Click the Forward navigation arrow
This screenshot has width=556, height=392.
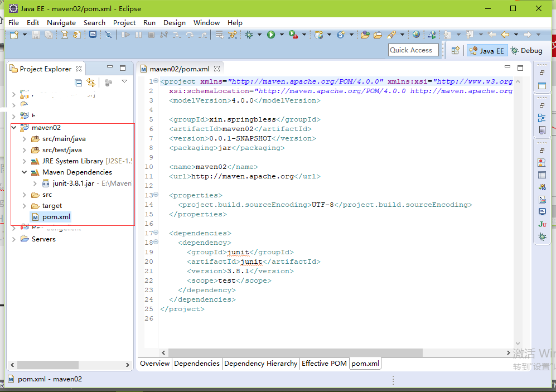528,35
